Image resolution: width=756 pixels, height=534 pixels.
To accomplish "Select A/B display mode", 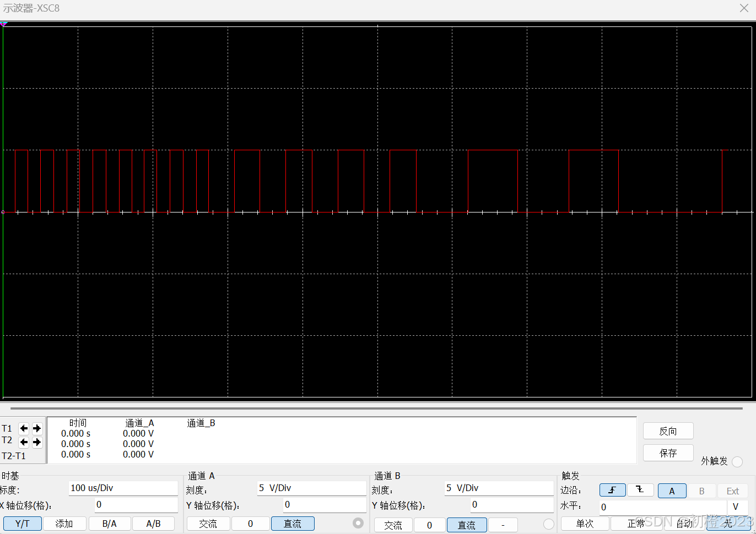I will click(153, 524).
